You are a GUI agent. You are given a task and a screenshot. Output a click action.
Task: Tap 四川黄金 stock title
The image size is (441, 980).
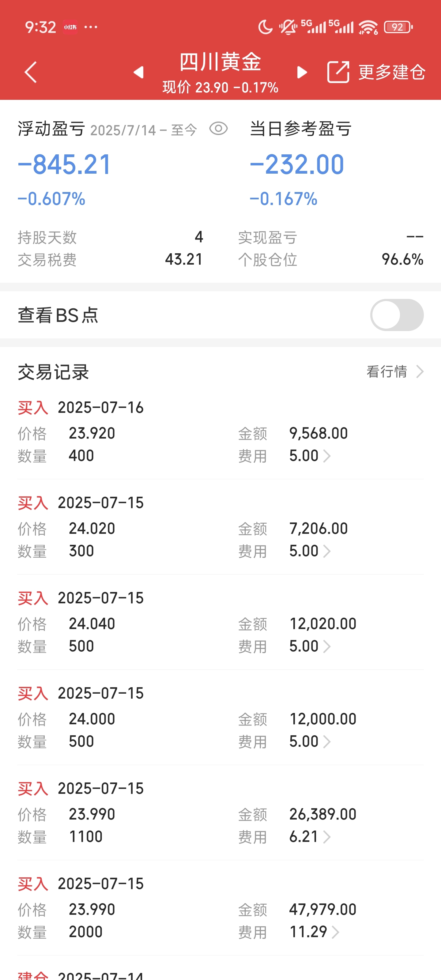(x=220, y=62)
